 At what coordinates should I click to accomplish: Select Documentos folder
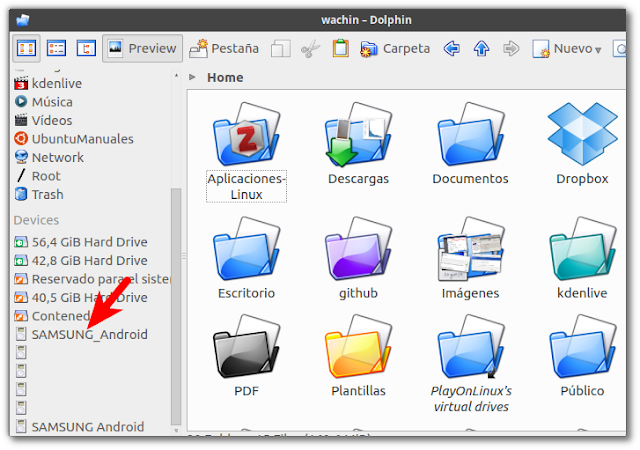coord(470,144)
